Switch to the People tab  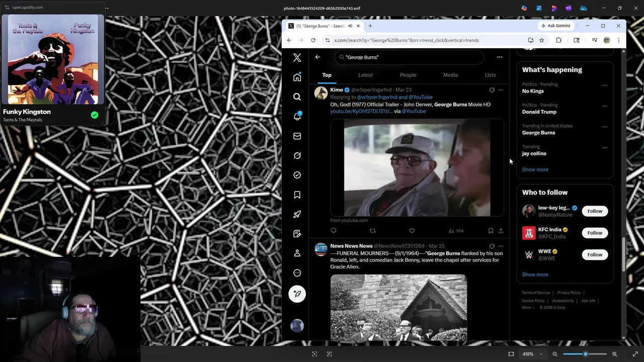click(408, 75)
